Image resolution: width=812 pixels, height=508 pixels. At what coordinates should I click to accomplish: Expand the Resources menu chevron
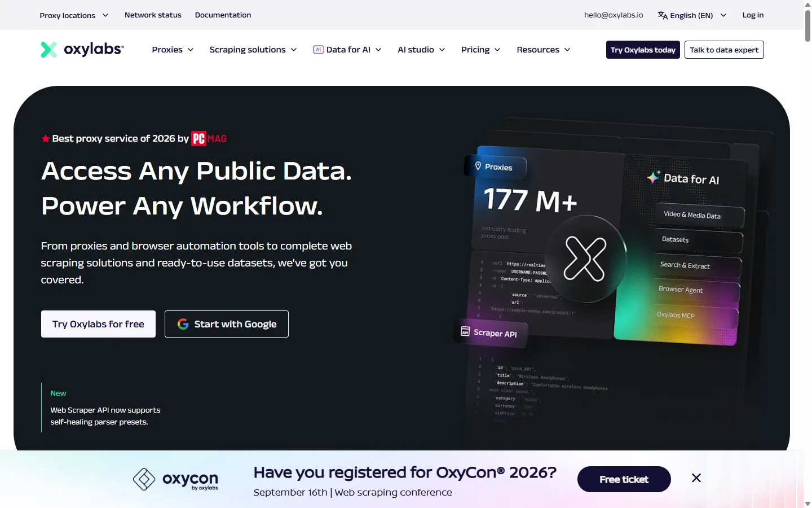pyautogui.click(x=567, y=50)
